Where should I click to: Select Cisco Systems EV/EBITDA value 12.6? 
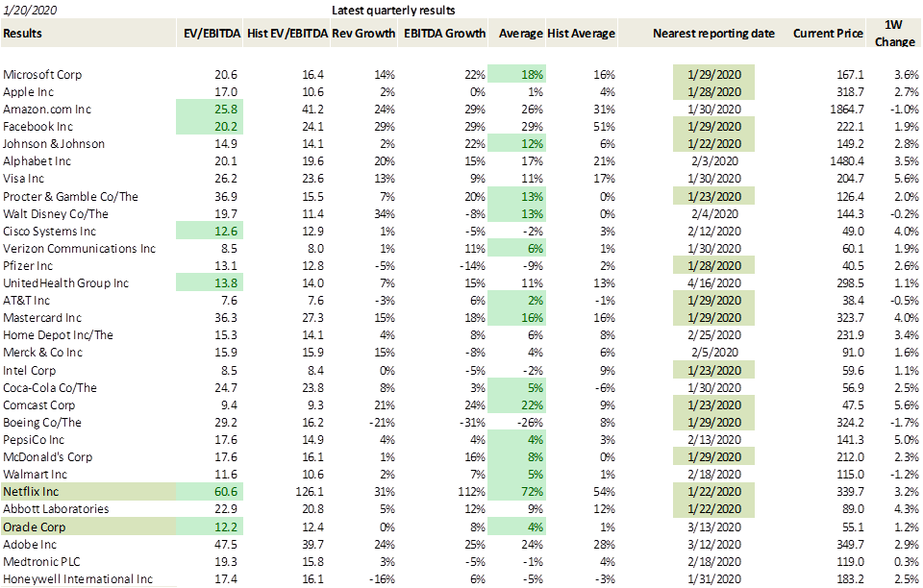pos(226,232)
